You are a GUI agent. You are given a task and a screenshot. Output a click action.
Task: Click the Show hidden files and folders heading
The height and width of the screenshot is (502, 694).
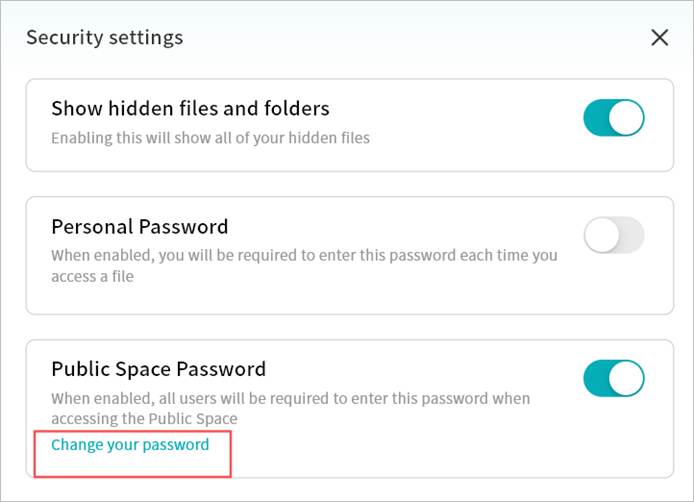click(190, 108)
